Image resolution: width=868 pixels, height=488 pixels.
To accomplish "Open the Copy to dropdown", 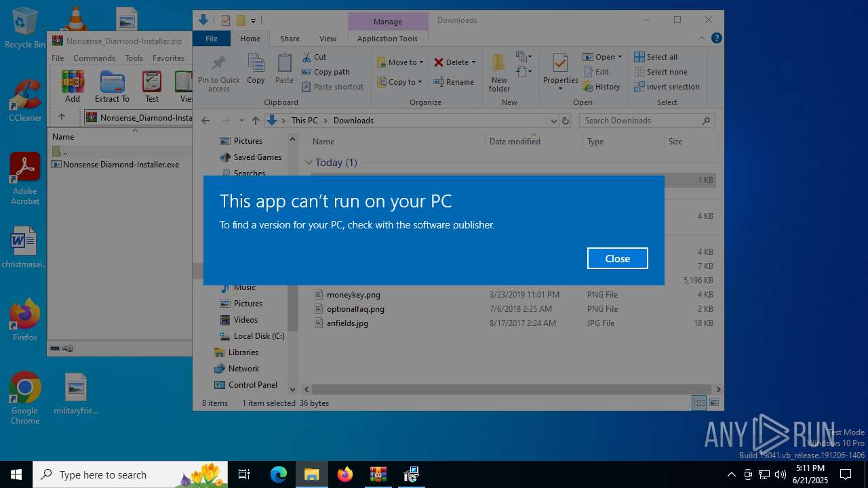I will pos(399,82).
